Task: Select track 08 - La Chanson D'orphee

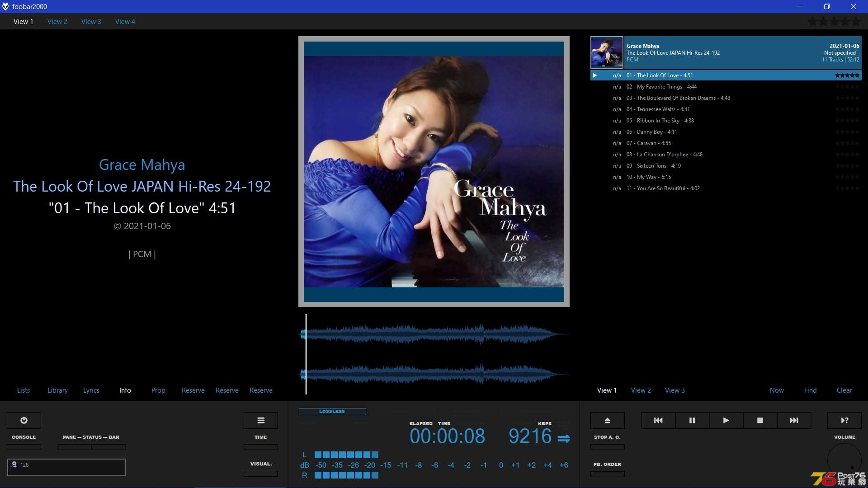Action: [726, 155]
